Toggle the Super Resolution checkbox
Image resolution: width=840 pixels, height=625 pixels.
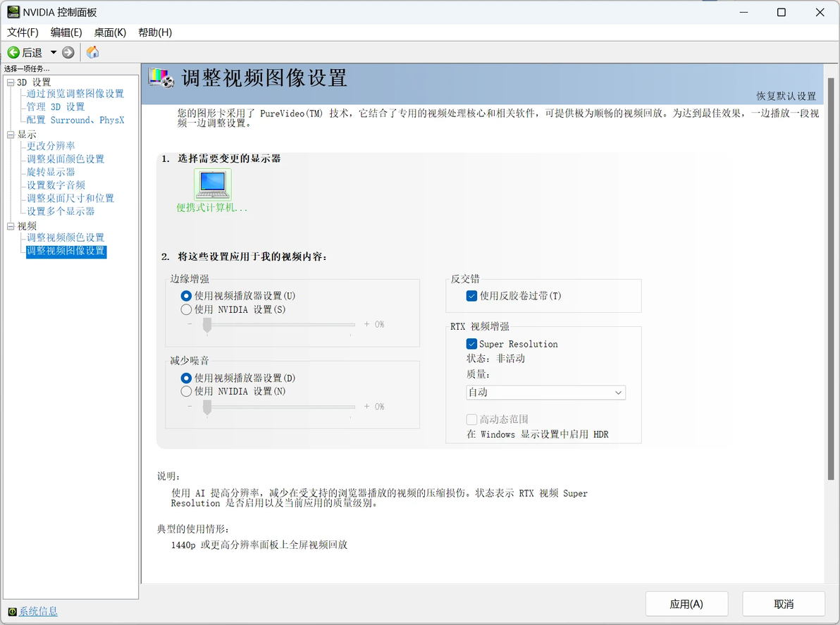471,344
